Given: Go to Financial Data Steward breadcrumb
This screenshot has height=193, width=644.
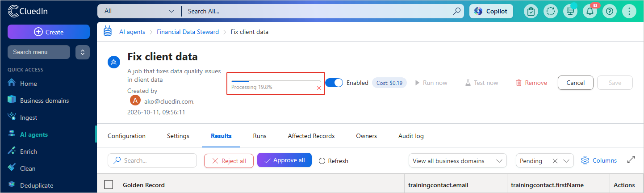Looking at the screenshot, I should (x=188, y=32).
